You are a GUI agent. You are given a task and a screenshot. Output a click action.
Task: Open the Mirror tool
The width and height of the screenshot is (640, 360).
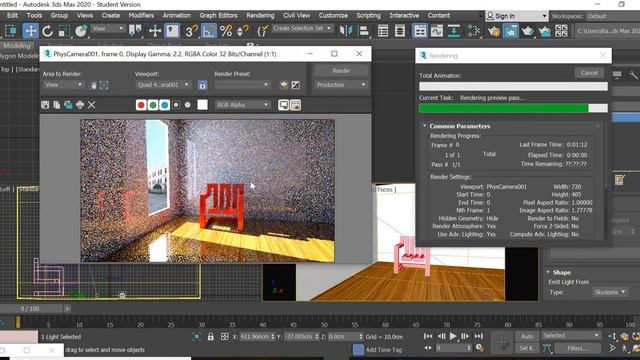tap(346, 31)
